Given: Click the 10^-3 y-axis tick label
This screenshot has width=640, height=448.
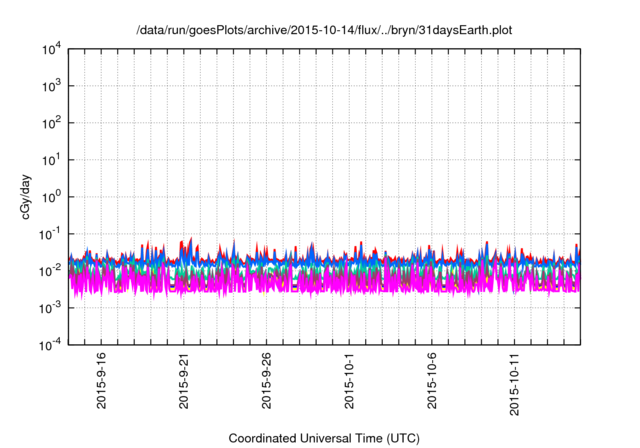Looking at the screenshot, I should point(50,308).
